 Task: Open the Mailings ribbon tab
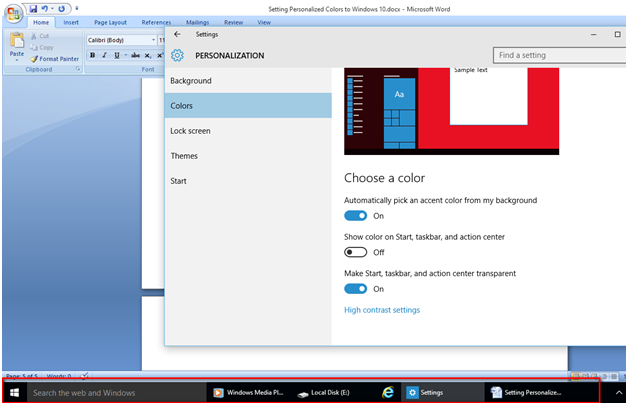(197, 22)
